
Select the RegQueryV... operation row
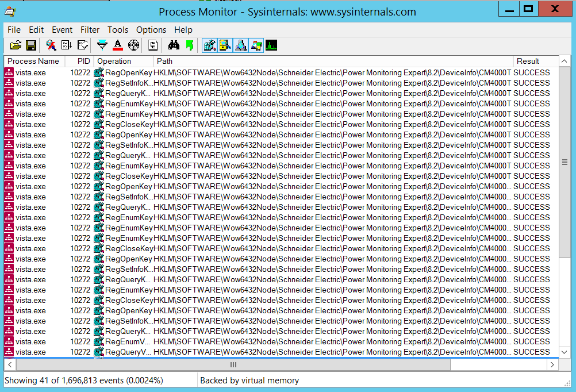point(281,352)
